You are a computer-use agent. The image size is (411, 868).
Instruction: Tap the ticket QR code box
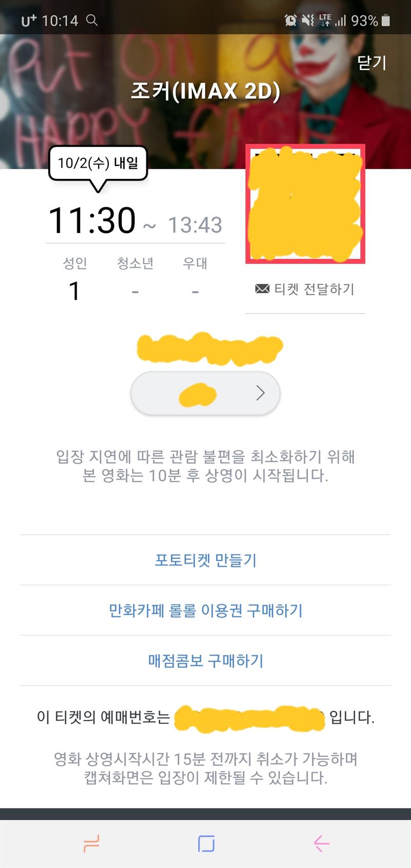point(305,204)
